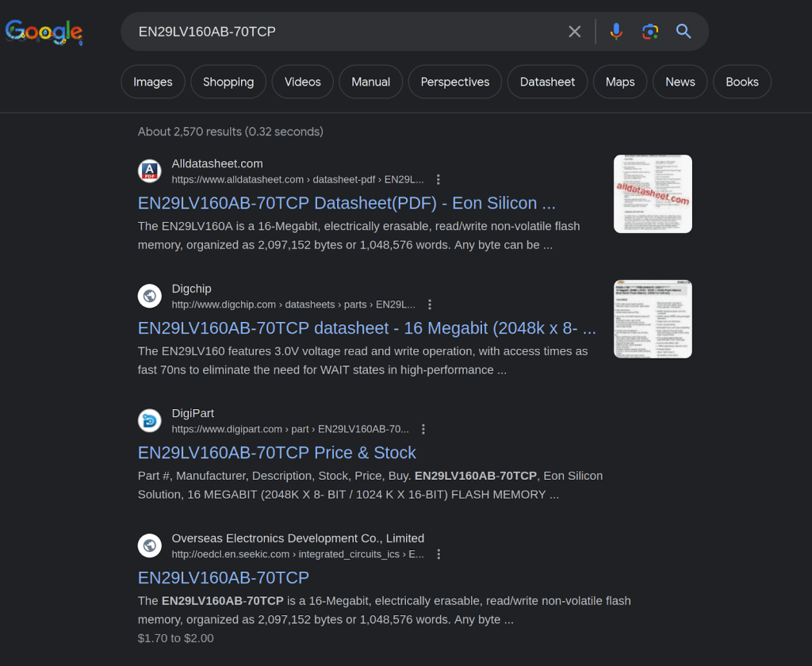Click Overseas Electronics Development Co., Limited name
Viewport: 812px width, 666px height.
tap(298, 538)
